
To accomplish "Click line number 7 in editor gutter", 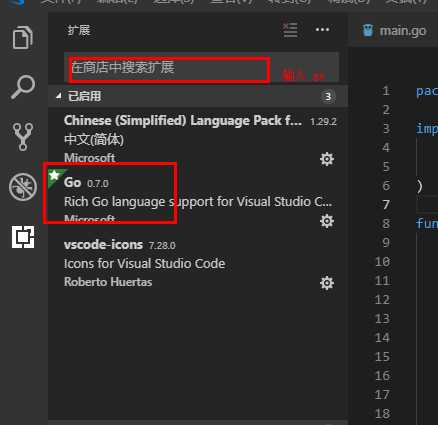I will tap(386, 204).
